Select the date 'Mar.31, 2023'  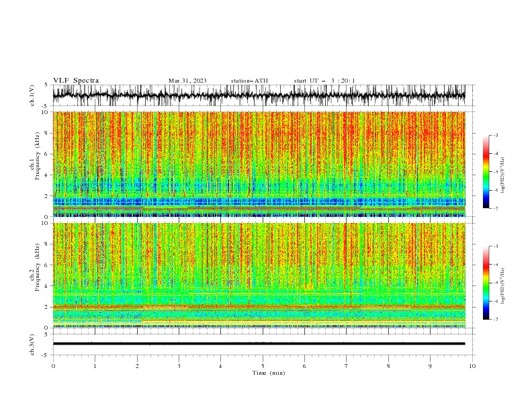tap(187, 81)
